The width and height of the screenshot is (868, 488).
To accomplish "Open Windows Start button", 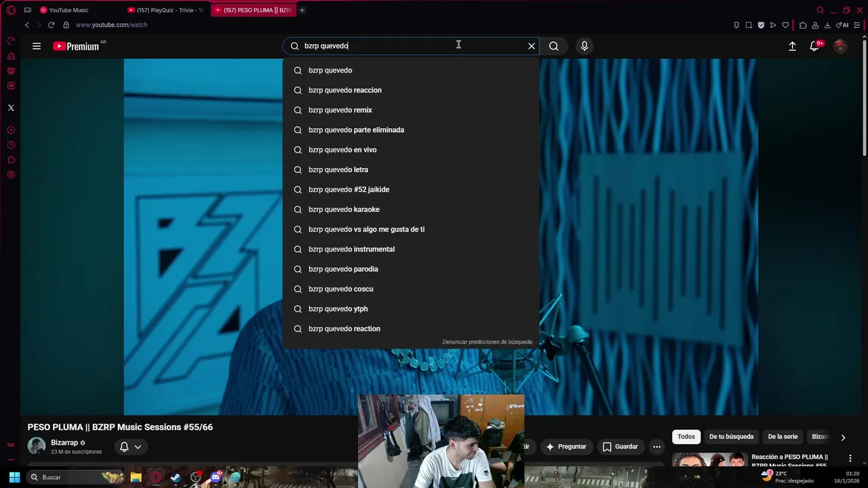I will (14, 477).
